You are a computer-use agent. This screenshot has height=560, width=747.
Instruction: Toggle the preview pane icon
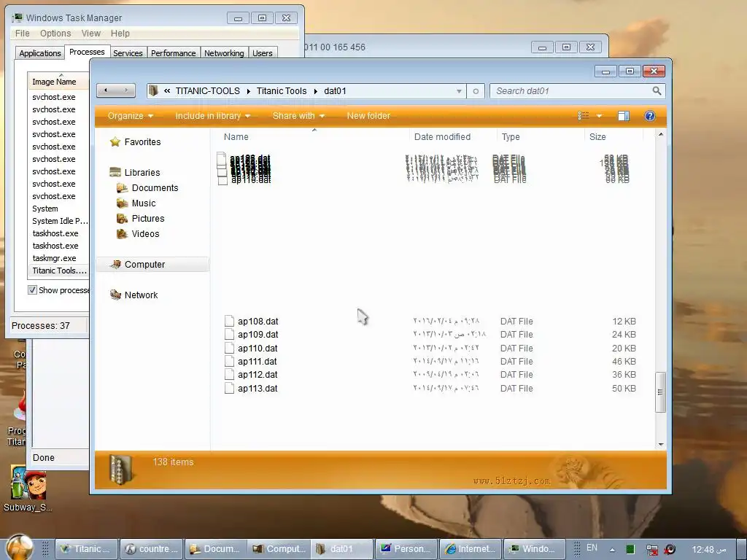[624, 116]
